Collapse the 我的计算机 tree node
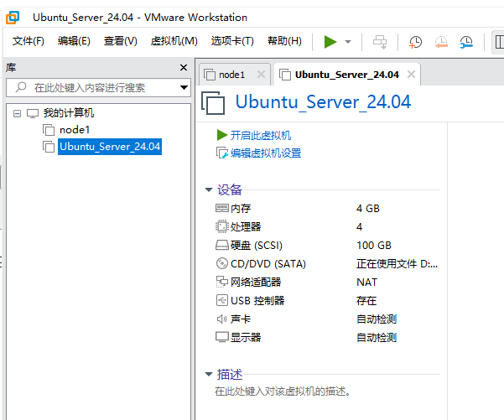The image size is (504, 420). [x=17, y=113]
